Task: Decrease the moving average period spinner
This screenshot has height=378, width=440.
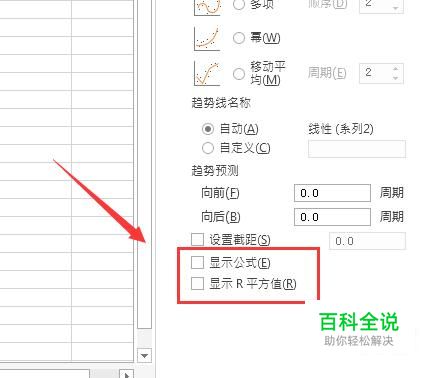Action: (x=395, y=78)
